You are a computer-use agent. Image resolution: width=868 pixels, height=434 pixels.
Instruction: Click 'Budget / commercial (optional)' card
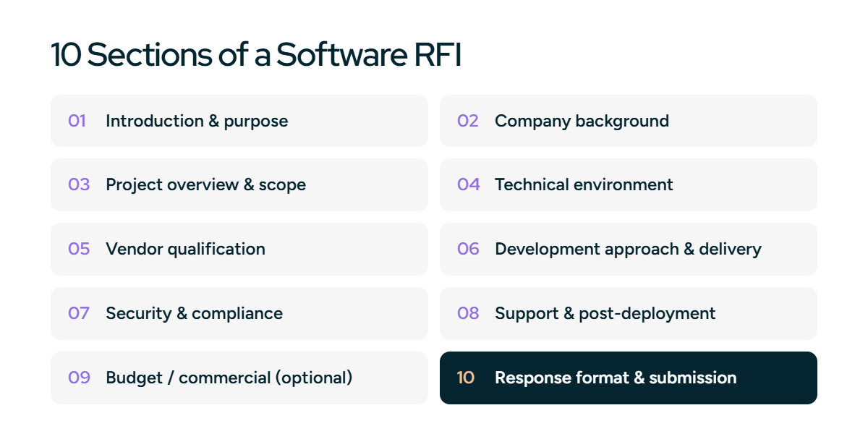[x=239, y=378]
